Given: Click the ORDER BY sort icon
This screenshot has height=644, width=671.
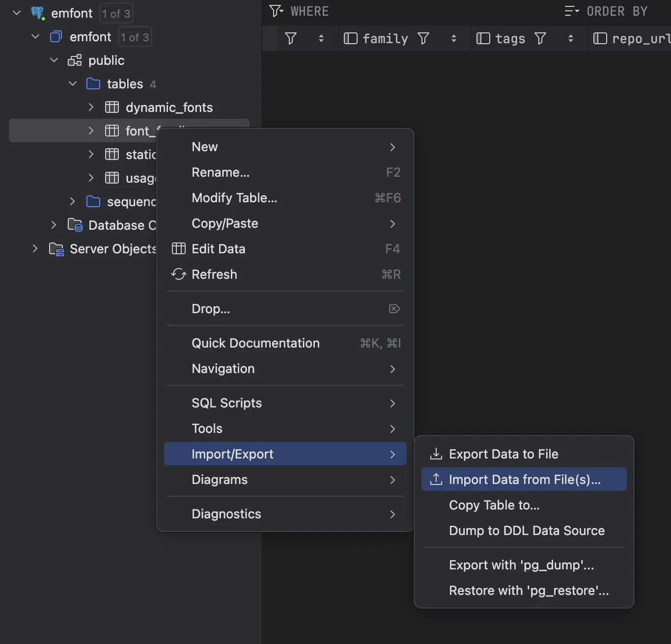Looking at the screenshot, I should [572, 11].
